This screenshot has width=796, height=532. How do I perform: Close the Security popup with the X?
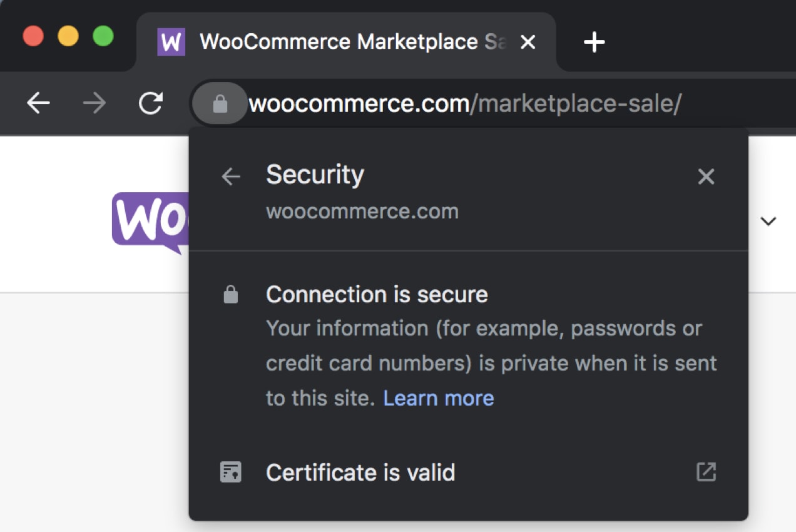point(706,176)
